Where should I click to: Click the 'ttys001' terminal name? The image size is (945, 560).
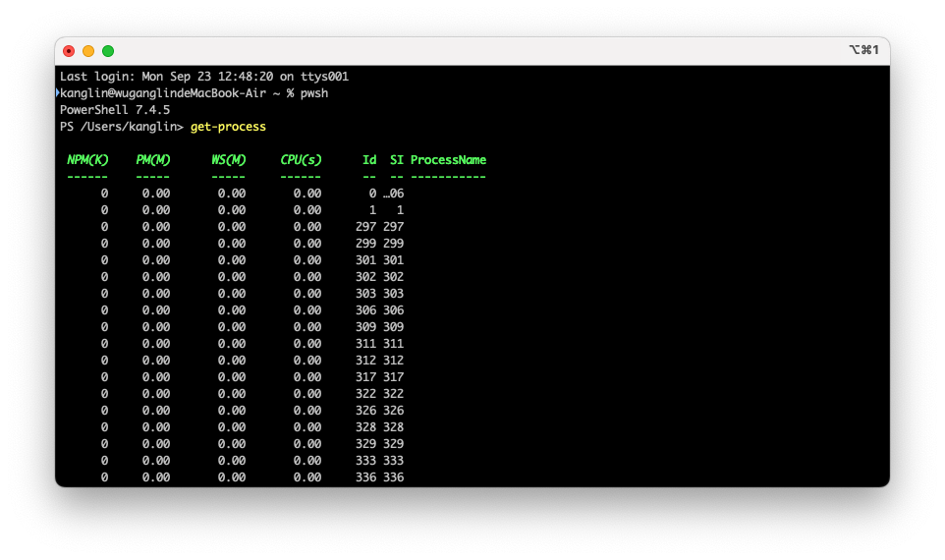pyautogui.click(x=325, y=77)
